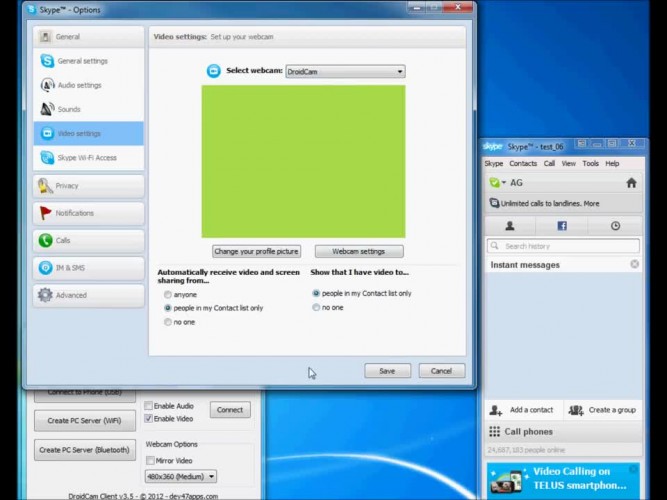The width and height of the screenshot is (667, 500).
Task: Select 'anyone' for automatically receiving video
Action: pos(168,294)
